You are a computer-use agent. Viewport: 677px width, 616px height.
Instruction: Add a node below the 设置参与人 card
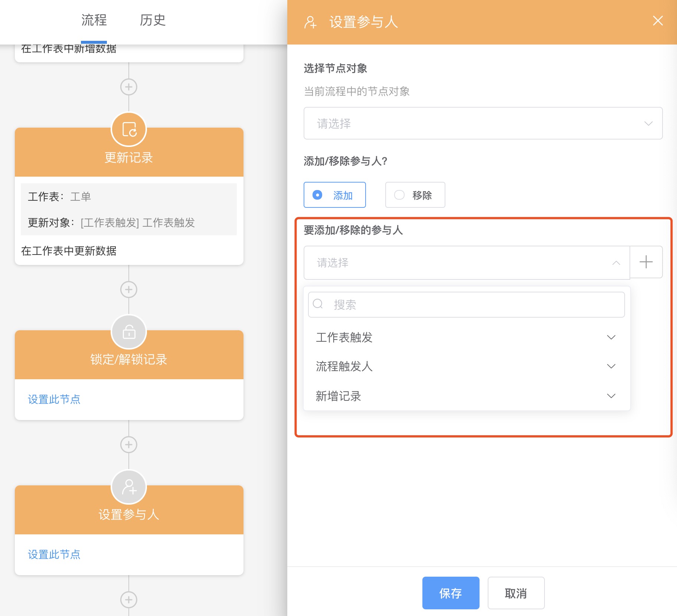pyautogui.click(x=129, y=600)
